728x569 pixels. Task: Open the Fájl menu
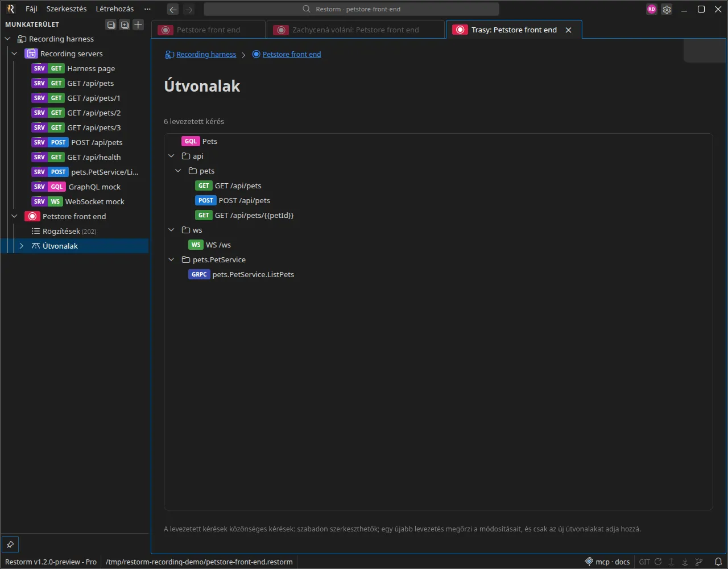(31, 9)
